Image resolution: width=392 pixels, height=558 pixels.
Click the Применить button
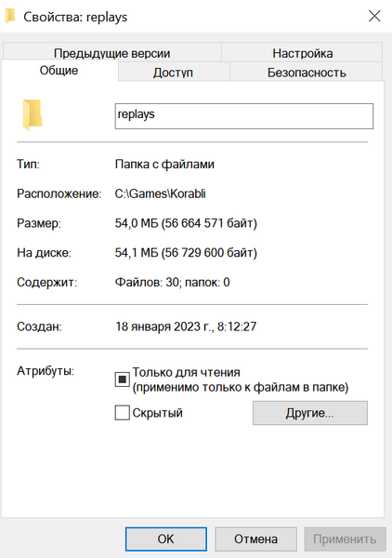click(x=345, y=538)
